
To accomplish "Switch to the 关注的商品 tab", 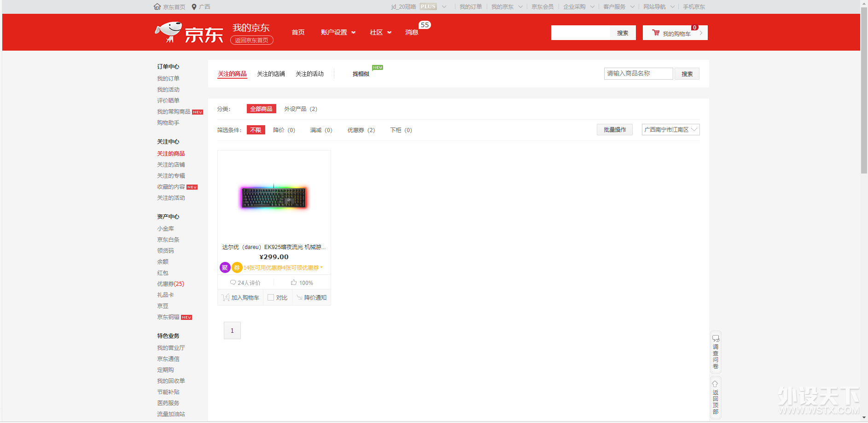I will pyautogui.click(x=232, y=74).
